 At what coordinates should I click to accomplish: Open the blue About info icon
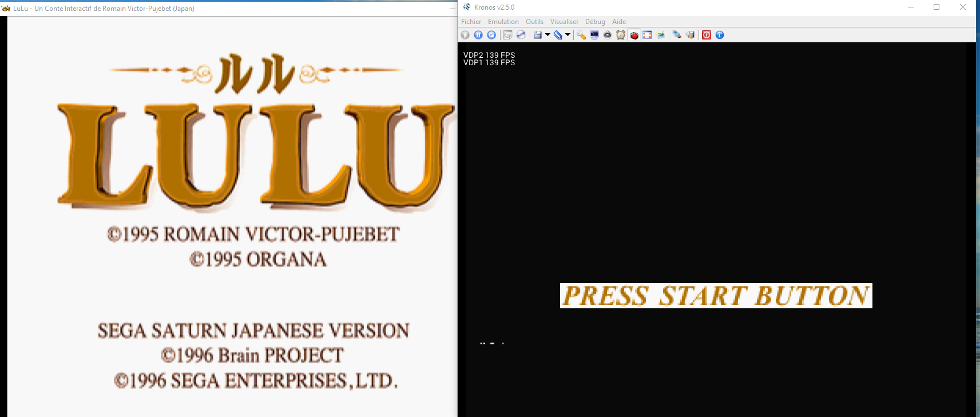click(720, 35)
